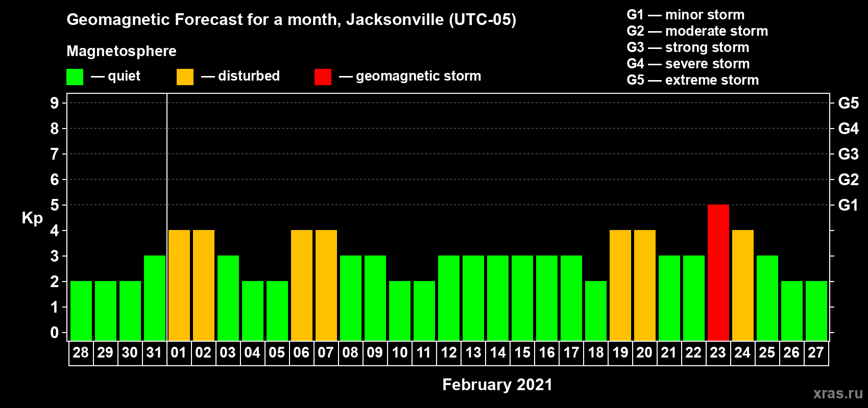This screenshot has height=408, width=868.
Task: Click date label 05 on the axis
Action: (277, 353)
